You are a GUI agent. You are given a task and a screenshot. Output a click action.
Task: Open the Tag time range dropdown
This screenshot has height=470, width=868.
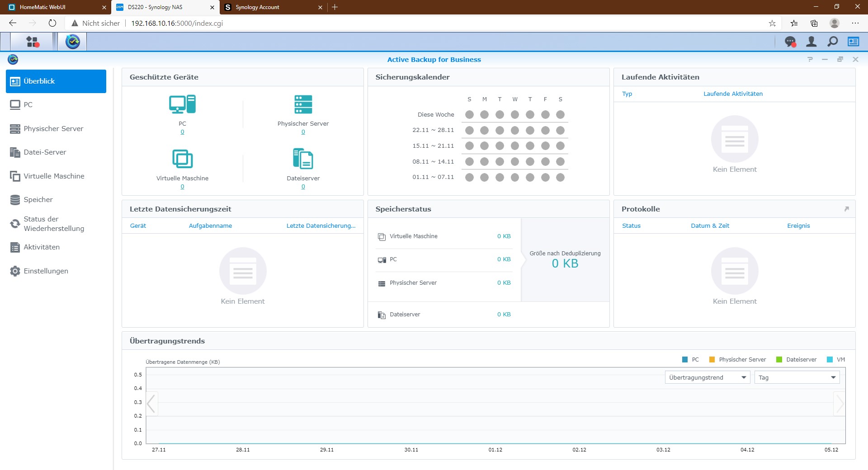tap(797, 377)
